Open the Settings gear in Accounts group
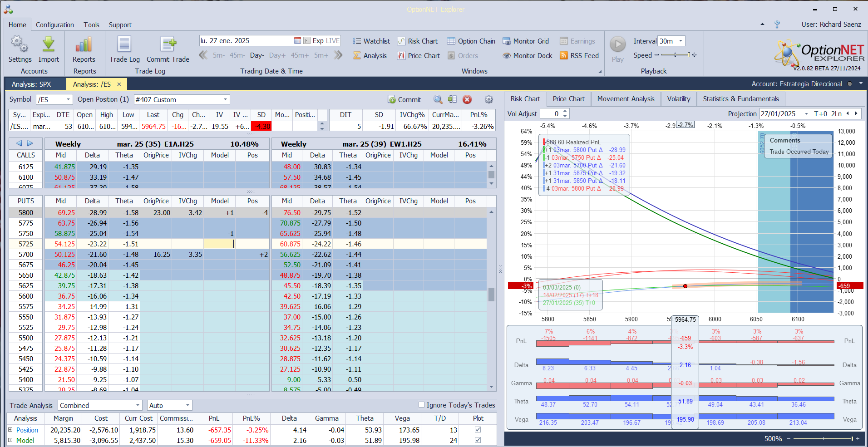The width and height of the screenshot is (868, 447). tap(20, 49)
